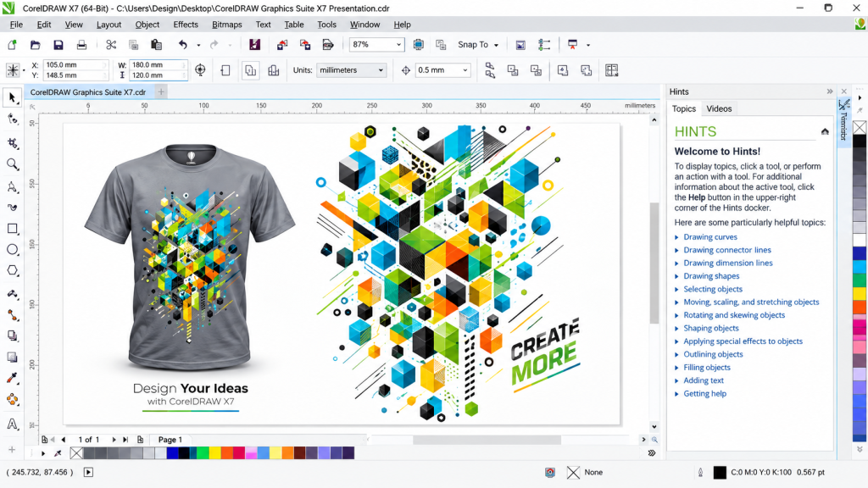The image size is (868, 488).
Task: Open the File menu
Action: pyautogui.click(x=16, y=25)
